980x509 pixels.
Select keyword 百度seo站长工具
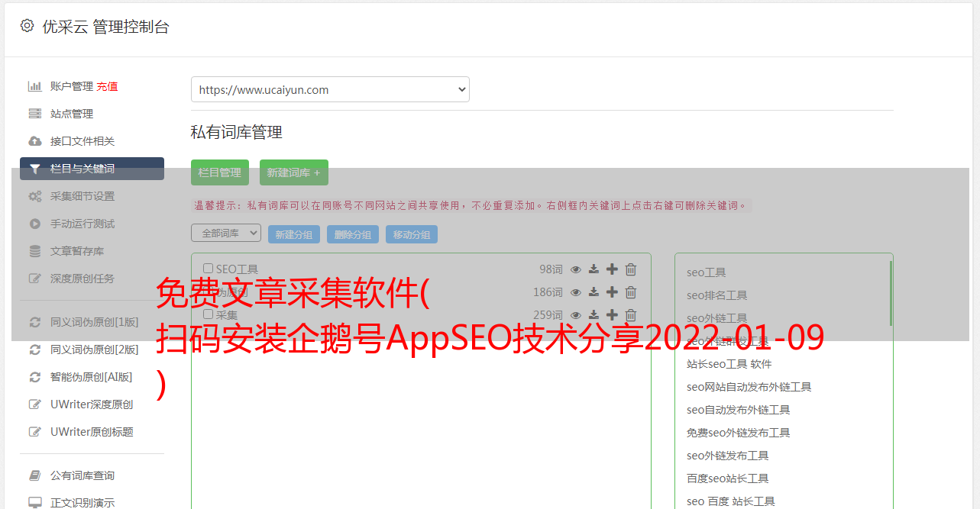pyautogui.click(x=728, y=478)
